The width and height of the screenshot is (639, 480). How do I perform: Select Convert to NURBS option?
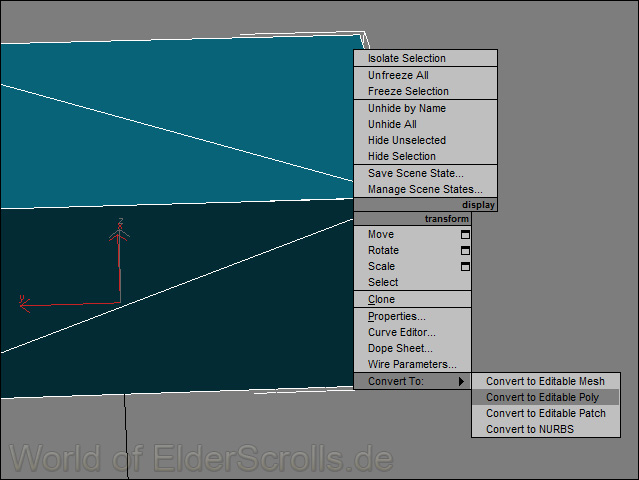click(530, 429)
